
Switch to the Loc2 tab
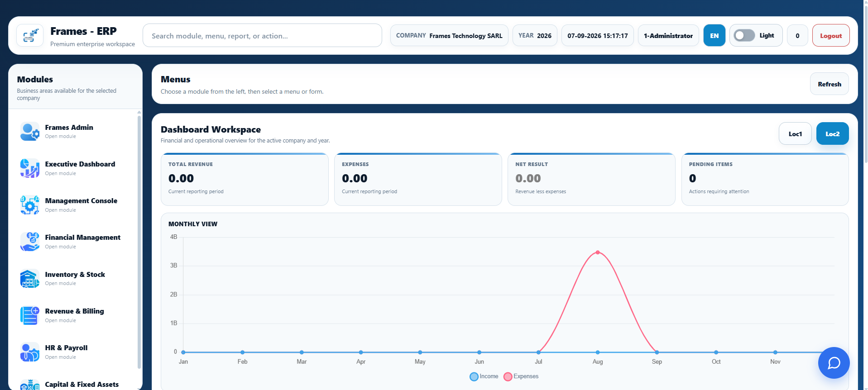(x=832, y=134)
